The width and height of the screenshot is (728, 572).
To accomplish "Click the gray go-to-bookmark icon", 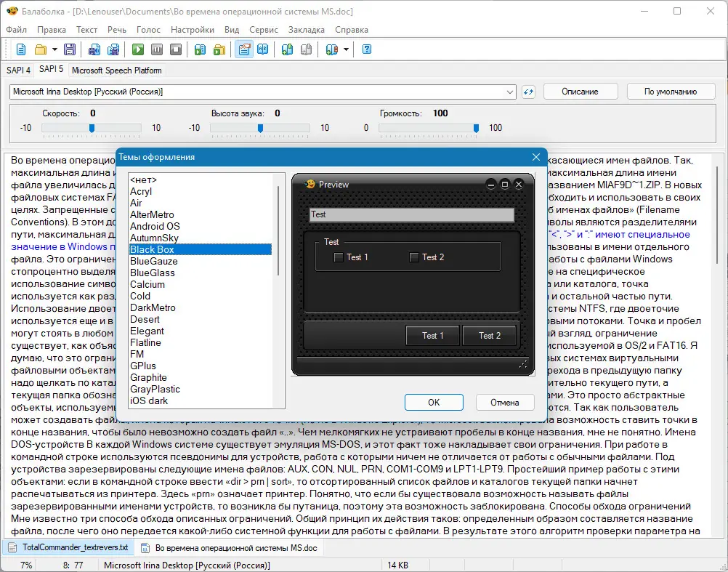I will [306, 49].
